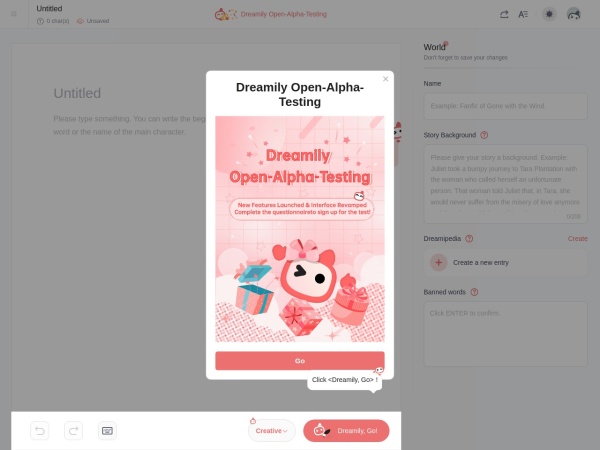
Task: Focus the world Name input field
Action: pos(505,106)
